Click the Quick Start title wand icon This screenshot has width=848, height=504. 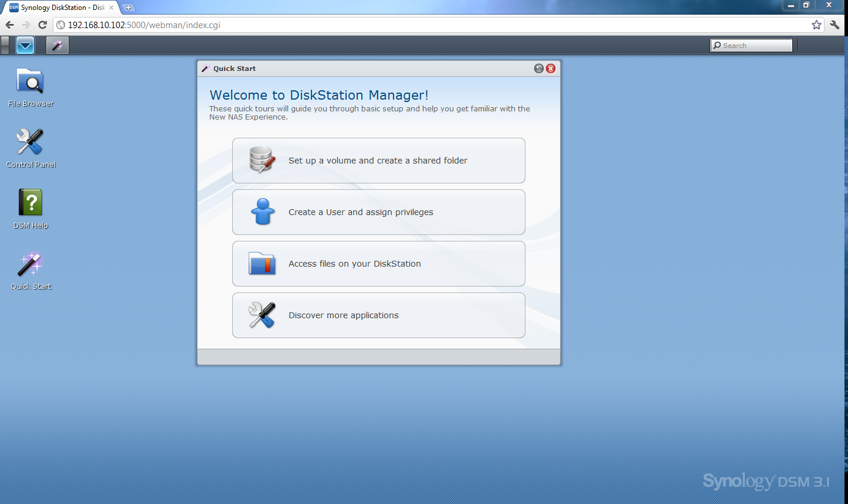[205, 69]
